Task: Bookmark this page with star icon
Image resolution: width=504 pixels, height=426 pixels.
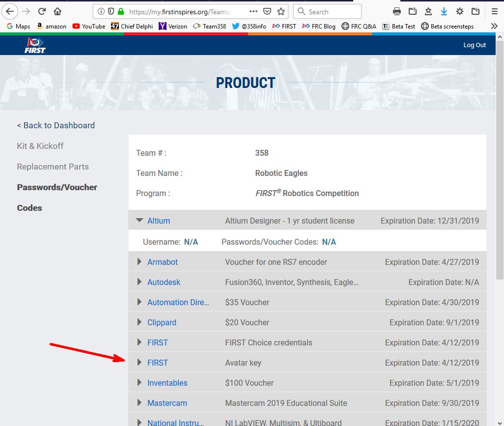Action: click(x=281, y=12)
